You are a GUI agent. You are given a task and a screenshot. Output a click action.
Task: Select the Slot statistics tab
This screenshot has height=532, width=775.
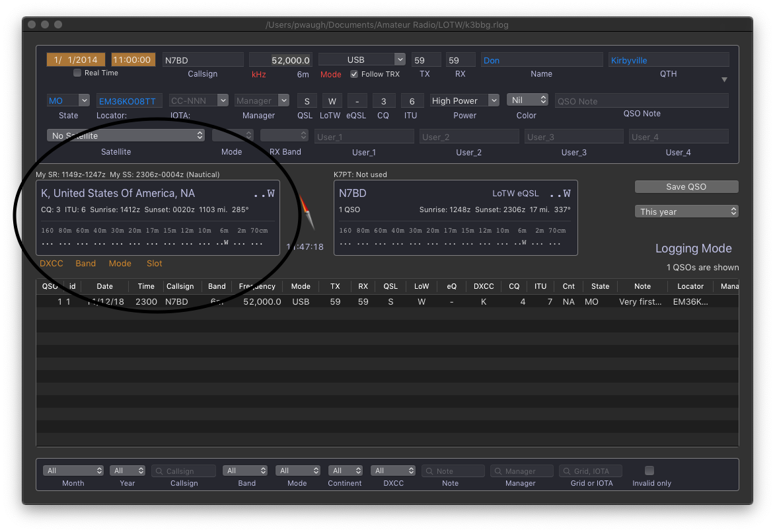154,264
